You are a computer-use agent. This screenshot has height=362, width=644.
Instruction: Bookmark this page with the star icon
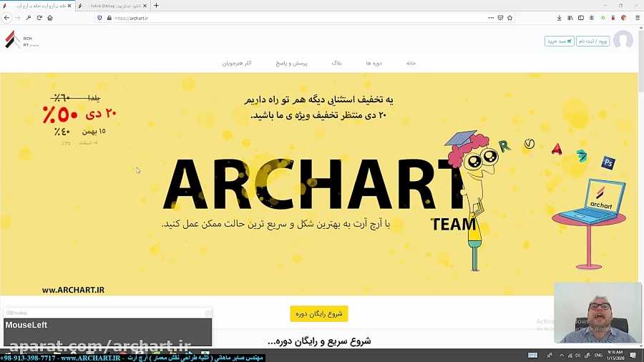tap(509, 18)
